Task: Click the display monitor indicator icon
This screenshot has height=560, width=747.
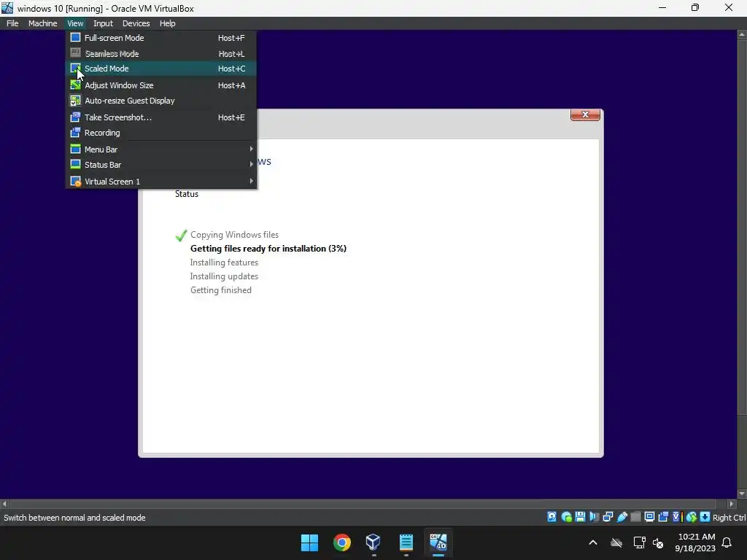Action: tap(649, 517)
